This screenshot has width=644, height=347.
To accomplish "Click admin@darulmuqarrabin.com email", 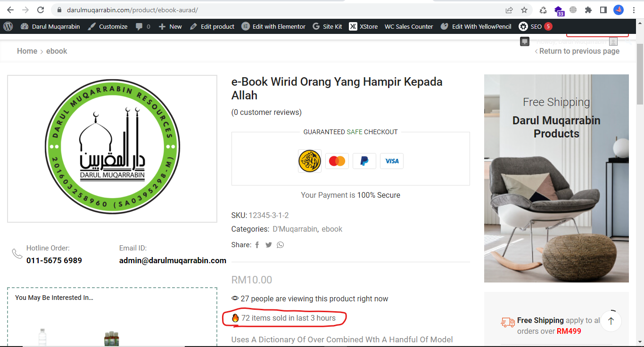I will click(x=173, y=260).
